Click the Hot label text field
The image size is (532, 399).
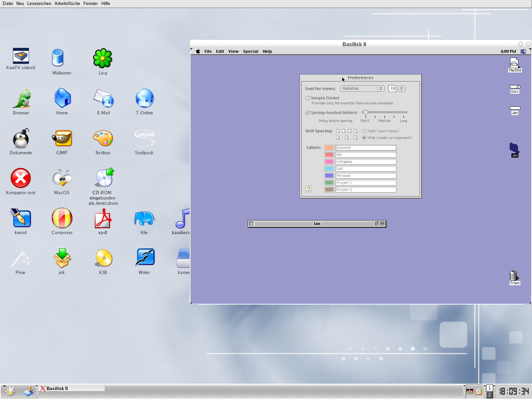(366, 155)
